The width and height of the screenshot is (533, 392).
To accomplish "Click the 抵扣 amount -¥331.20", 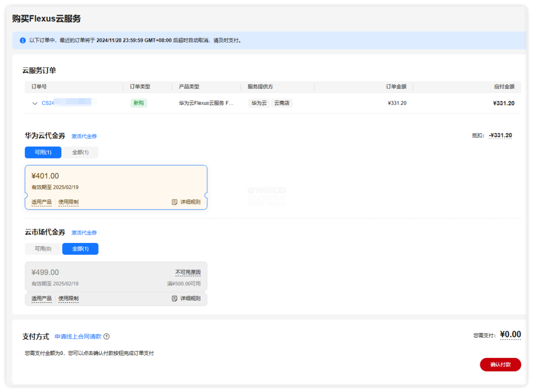I will [500, 136].
